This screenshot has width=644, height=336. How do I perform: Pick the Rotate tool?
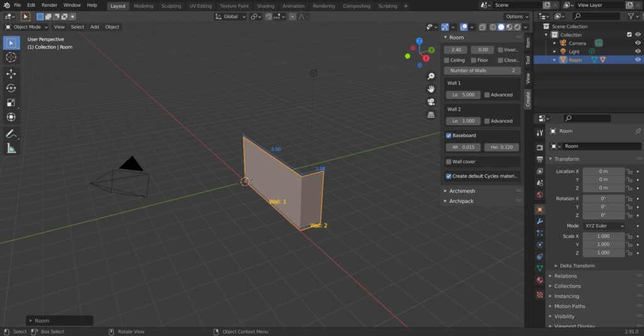(x=11, y=88)
